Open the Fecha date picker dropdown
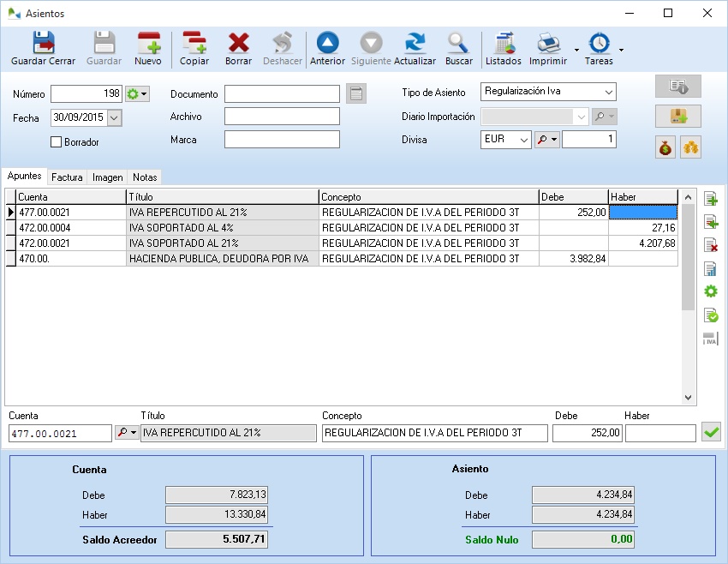 point(115,118)
